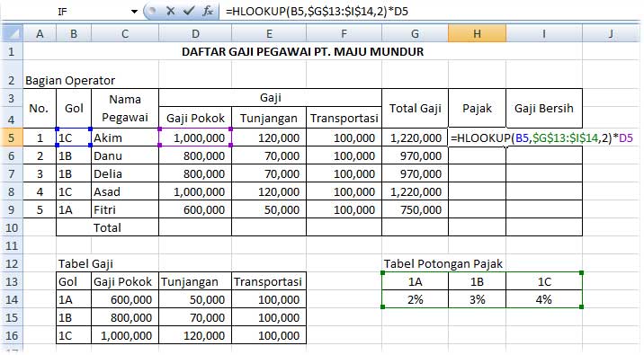Click the 1B cell in tax table
Screen dimensions: 644x355
(x=478, y=281)
